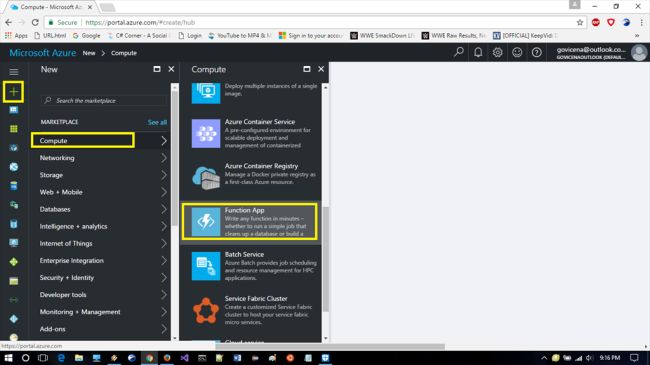Open Microsoft Edge from the taskbar
The height and width of the screenshot is (365, 650).
[61, 358]
